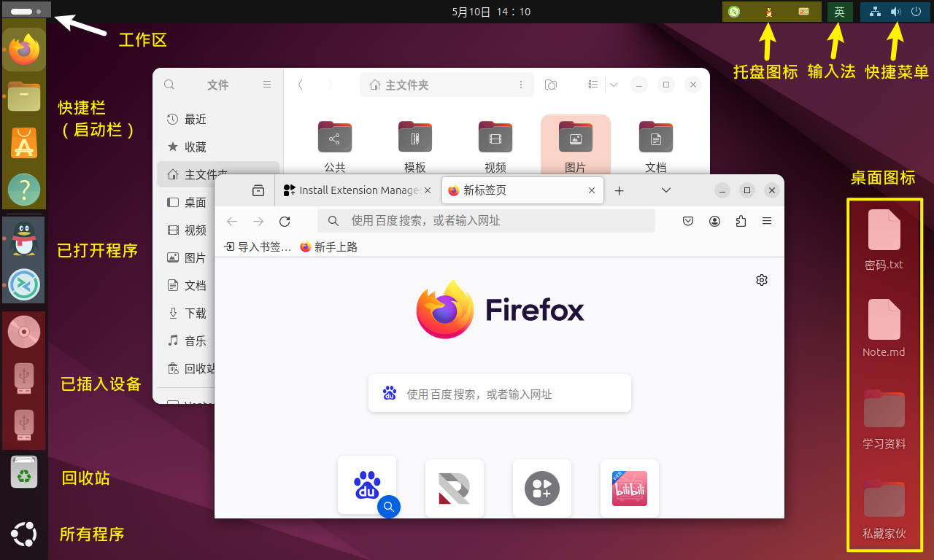Image resolution: width=934 pixels, height=560 pixels.
Task: Open Firefox View icon left of tabs
Action: point(258,190)
